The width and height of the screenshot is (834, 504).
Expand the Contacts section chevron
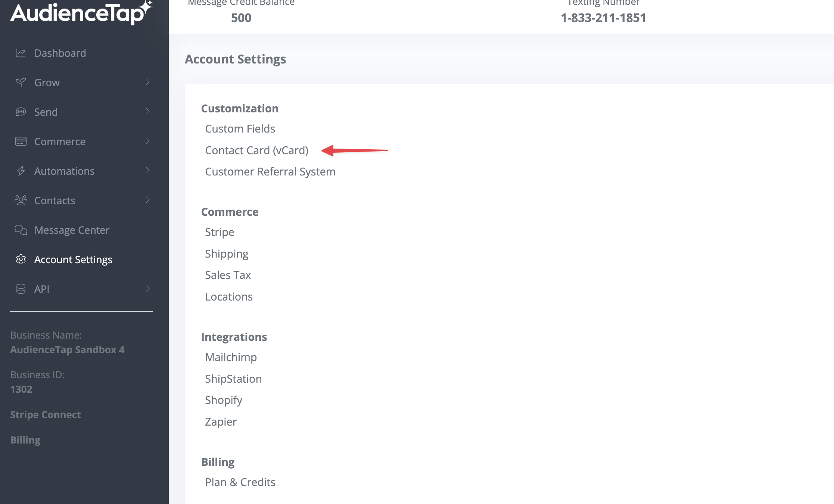(148, 200)
